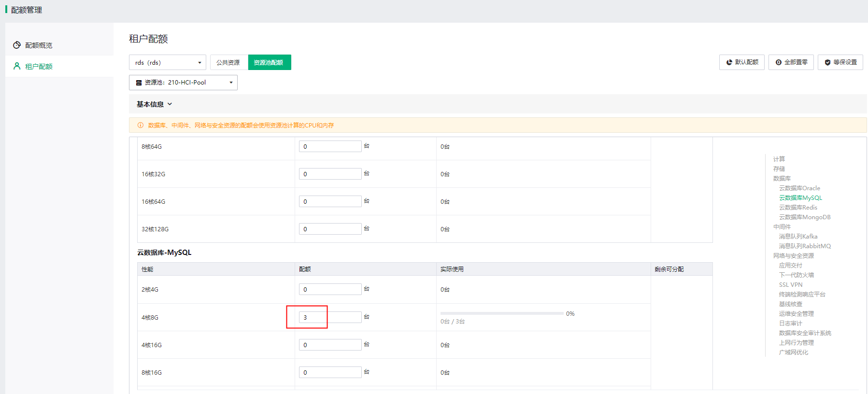The image size is (868, 394).
Task: Select the 资源池配额 tab
Action: coord(269,62)
